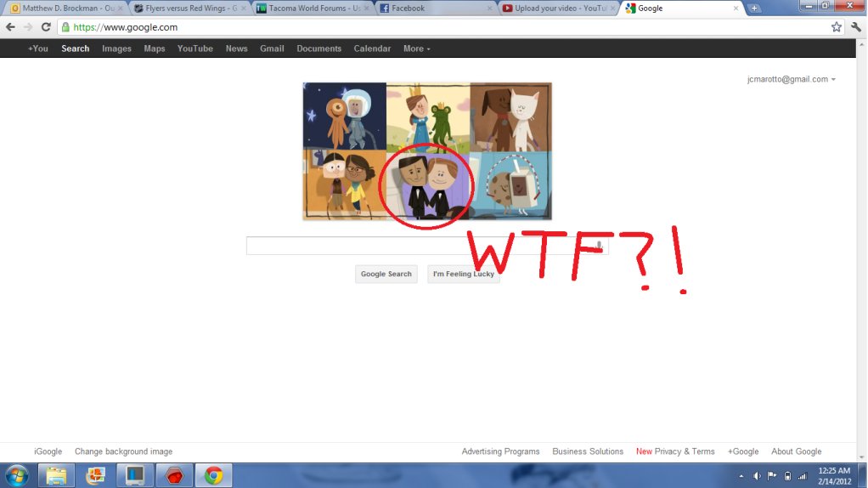The width and height of the screenshot is (868, 488).
Task: Check the battery power tray icon
Action: pos(787,476)
